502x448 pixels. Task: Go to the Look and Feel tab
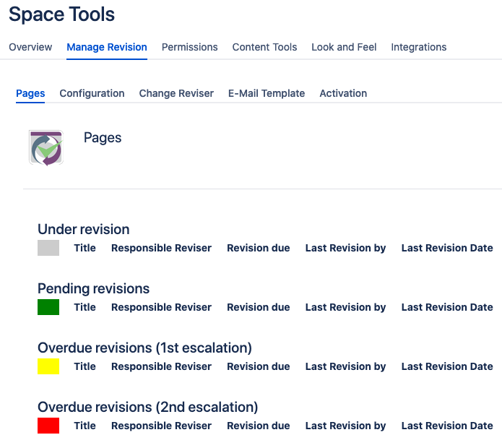click(344, 47)
